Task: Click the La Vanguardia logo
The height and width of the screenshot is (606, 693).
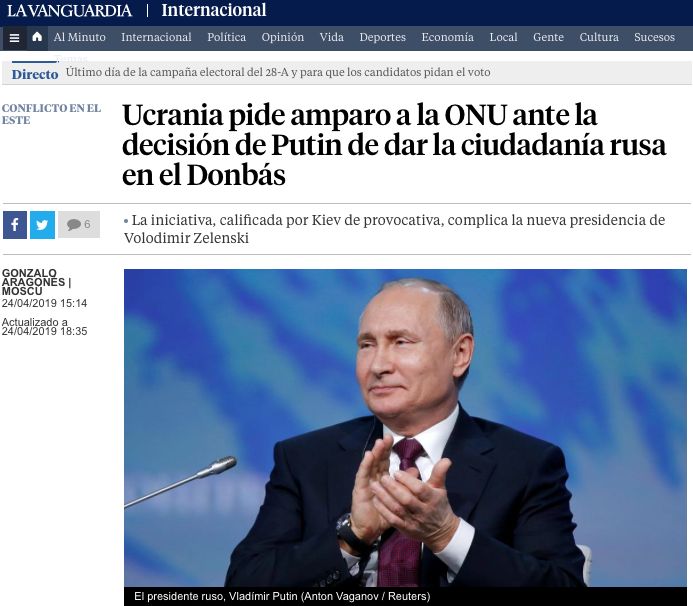Action: click(x=69, y=11)
